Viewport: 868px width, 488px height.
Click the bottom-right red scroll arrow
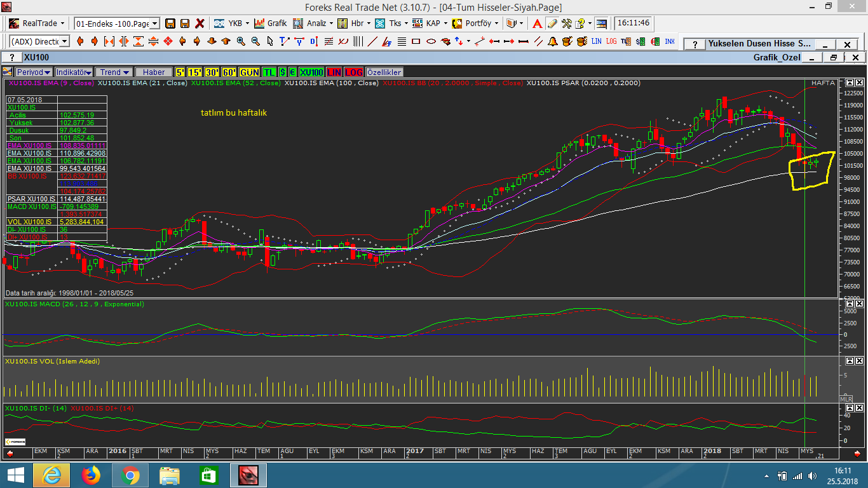pos(858,454)
